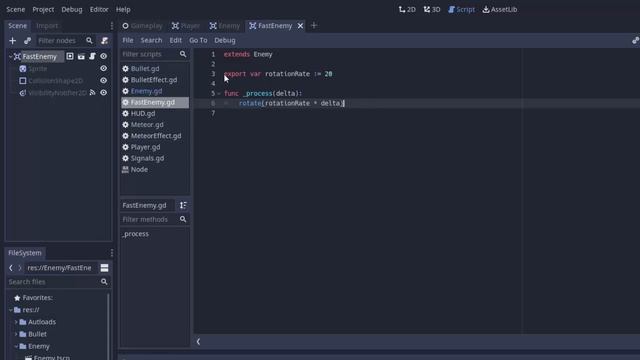Toggle alphabetical sort of methods
This screenshot has height=360, width=640.
pyautogui.click(x=183, y=205)
